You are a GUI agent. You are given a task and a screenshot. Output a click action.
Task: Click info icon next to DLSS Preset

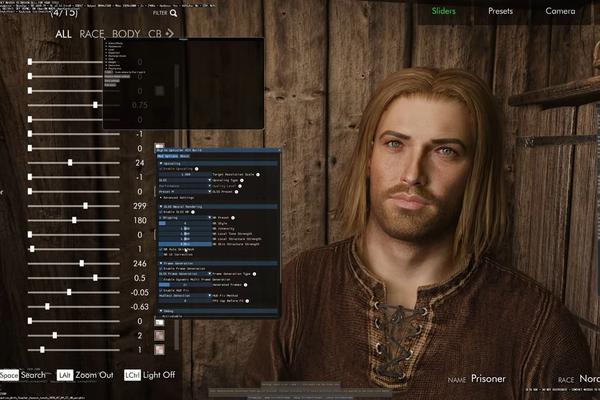[236, 192]
